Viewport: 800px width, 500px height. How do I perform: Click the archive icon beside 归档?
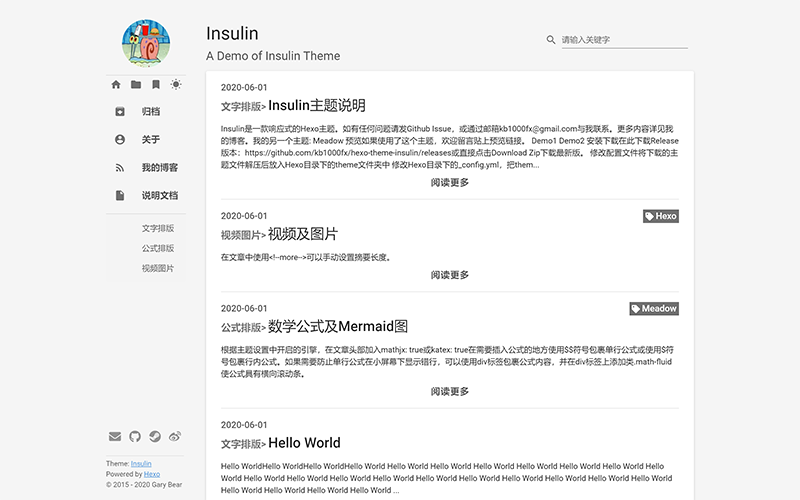[x=120, y=112]
